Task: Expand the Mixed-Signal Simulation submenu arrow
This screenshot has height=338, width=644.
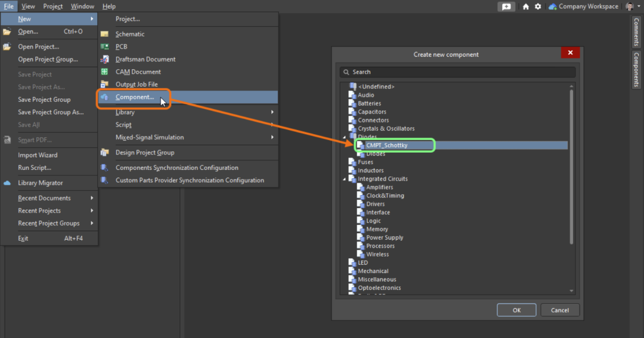Action: (x=273, y=137)
